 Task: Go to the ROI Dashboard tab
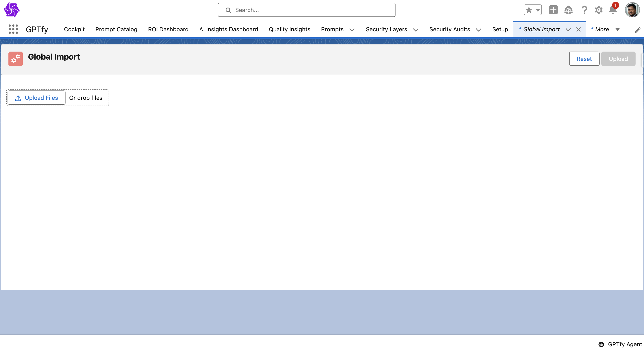pyautogui.click(x=168, y=29)
